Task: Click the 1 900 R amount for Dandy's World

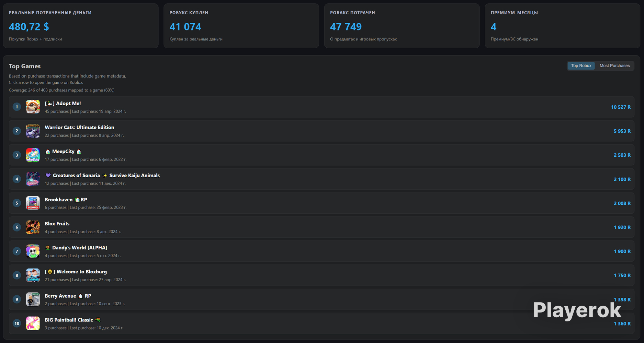Action: click(622, 251)
